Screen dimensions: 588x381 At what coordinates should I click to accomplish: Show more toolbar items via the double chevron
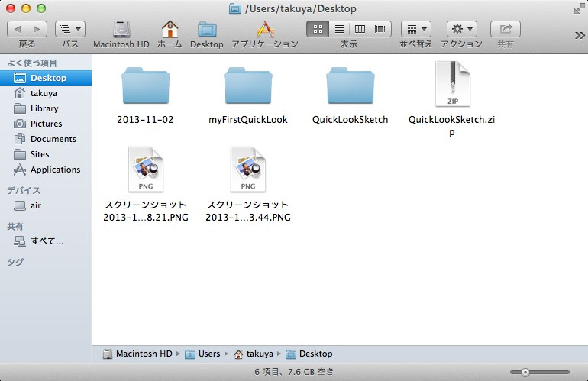(x=580, y=35)
